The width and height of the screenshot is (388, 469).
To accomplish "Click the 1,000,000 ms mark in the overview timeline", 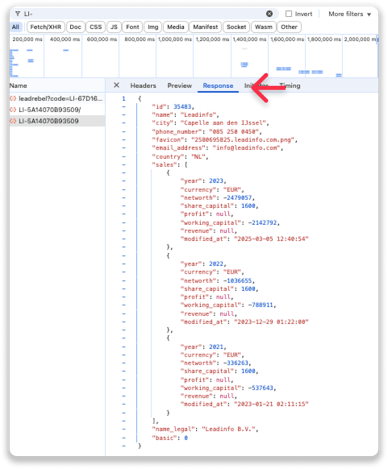I will 175,39.
